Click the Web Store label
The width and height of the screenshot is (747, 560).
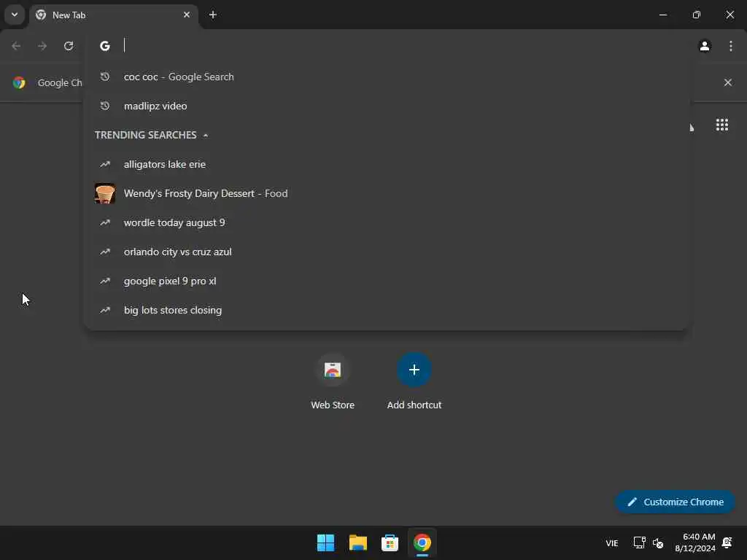tap(333, 405)
